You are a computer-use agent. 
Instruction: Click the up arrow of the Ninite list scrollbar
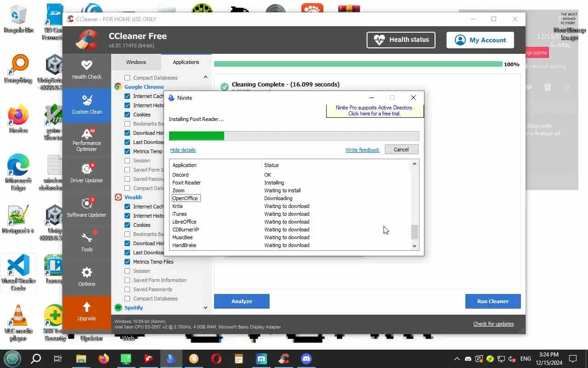point(414,164)
